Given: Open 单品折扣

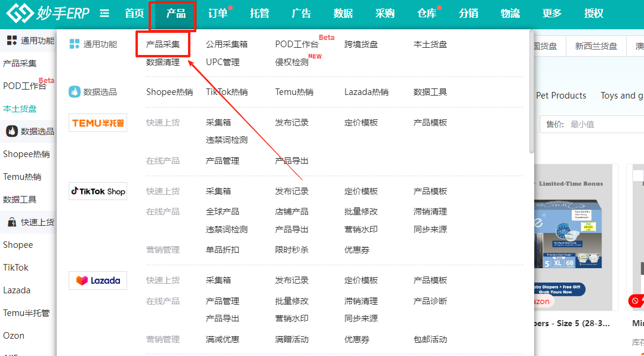Looking at the screenshot, I should 223,250.
